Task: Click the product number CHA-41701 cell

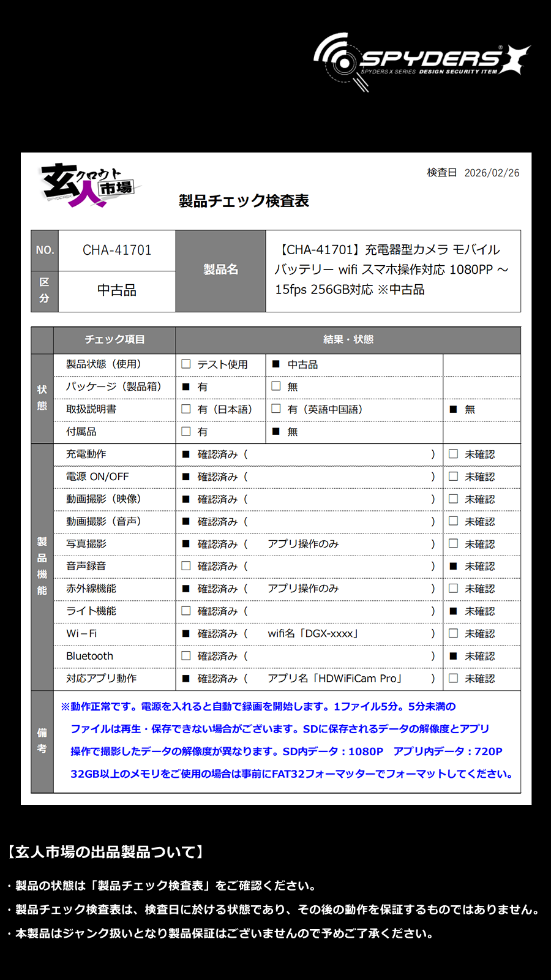Action: (x=117, y=251)
